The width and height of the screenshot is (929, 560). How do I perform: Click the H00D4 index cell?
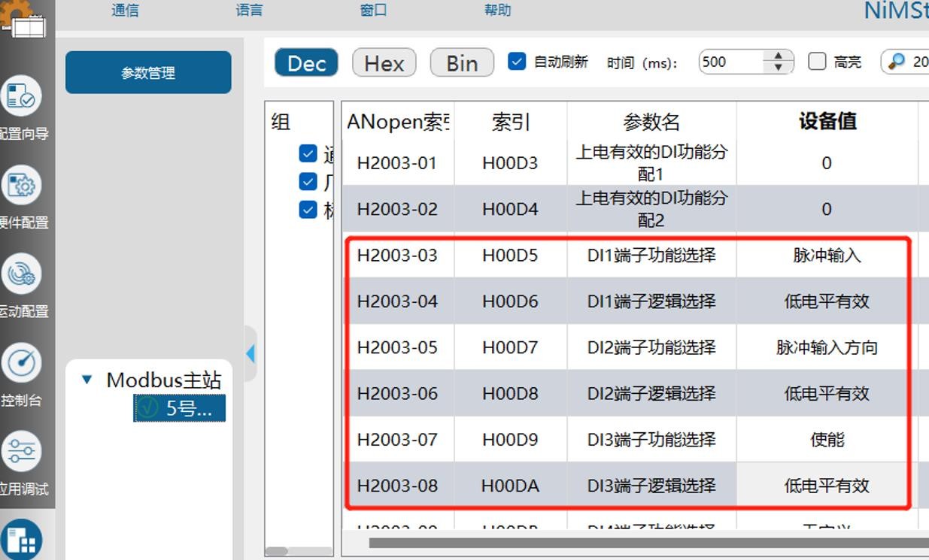pos(511,209)
